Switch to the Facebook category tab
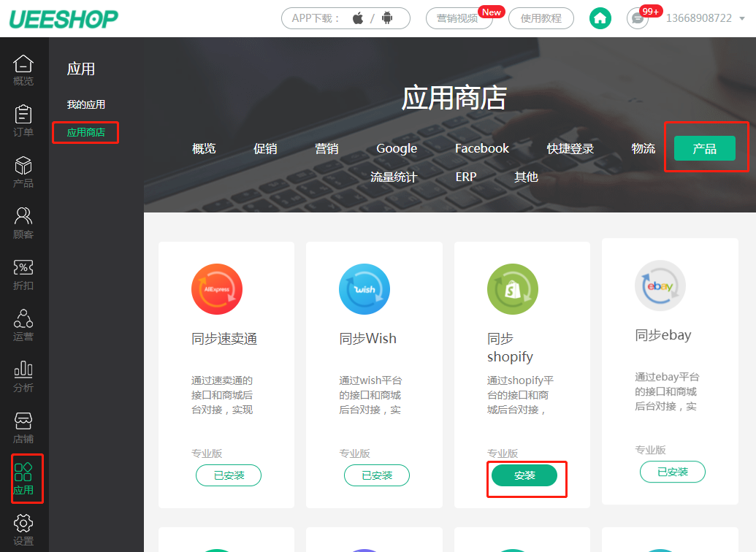The width and height of the screenshot is (756, 552). (x=482, y=148)
